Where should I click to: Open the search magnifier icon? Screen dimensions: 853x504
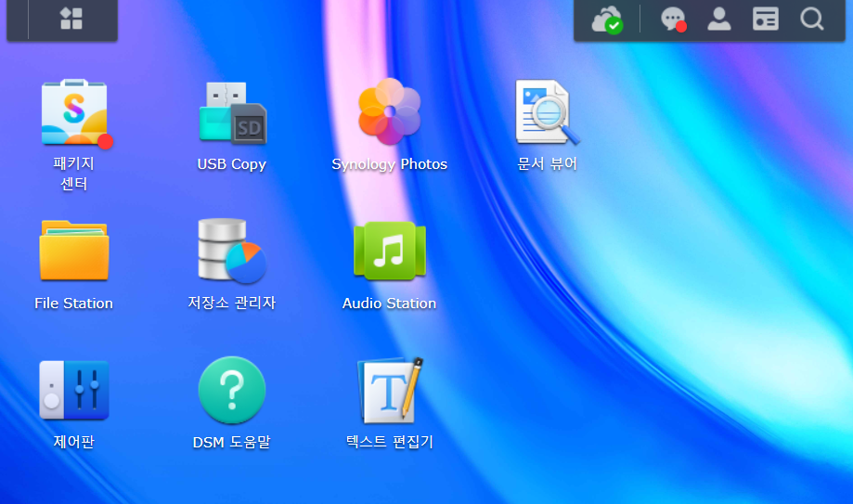(x=811, y=19)
